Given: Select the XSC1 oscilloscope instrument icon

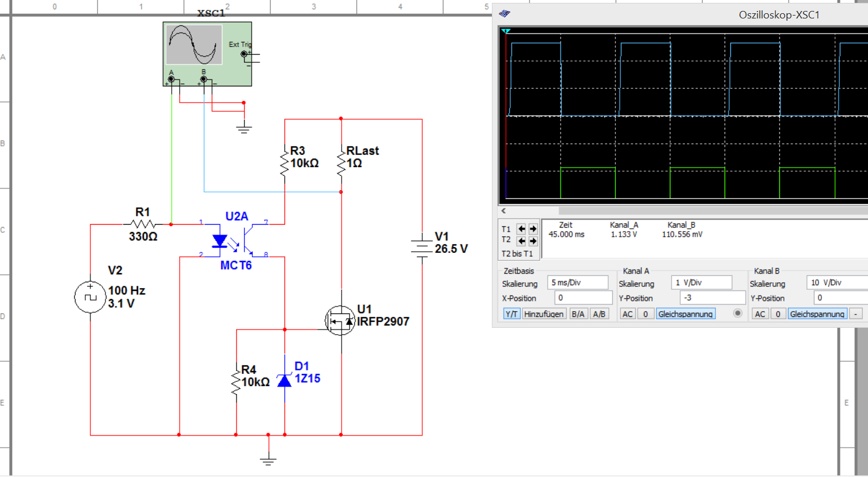Looking at the screenshot, I should click(x=207, y=54).
